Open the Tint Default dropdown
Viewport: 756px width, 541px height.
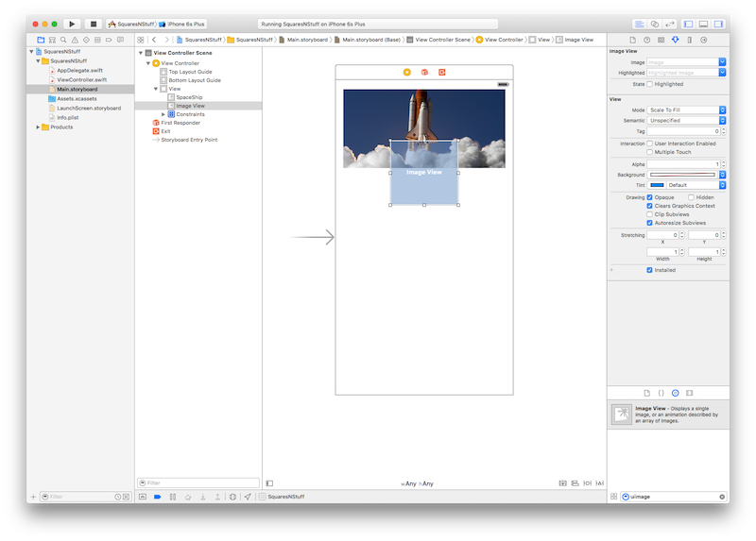(696, 185)
